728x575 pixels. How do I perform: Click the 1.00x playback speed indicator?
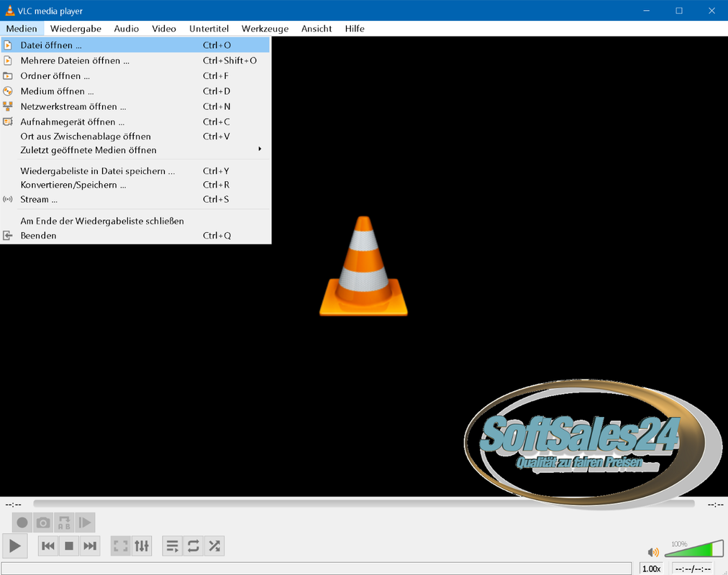652,569
